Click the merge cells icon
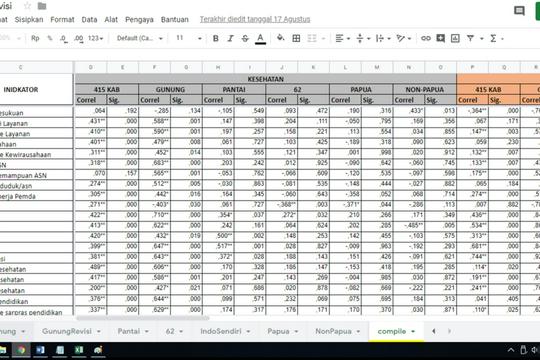Screen dimensions: 540x360 tap(312, 38)
